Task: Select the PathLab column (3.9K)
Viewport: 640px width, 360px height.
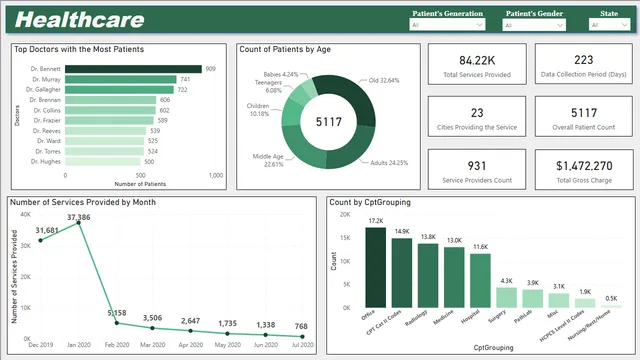Action: [x=533, y=298]
